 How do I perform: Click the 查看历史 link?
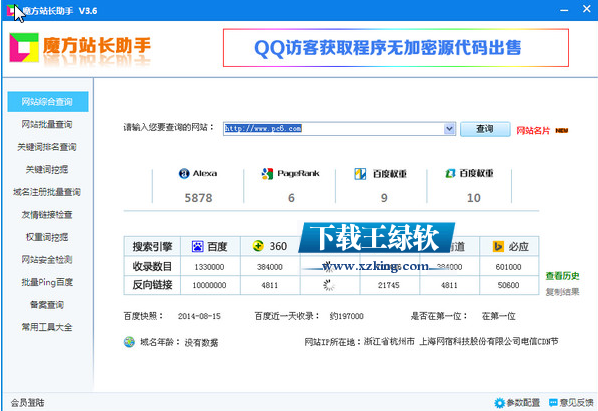coord(562,276)
